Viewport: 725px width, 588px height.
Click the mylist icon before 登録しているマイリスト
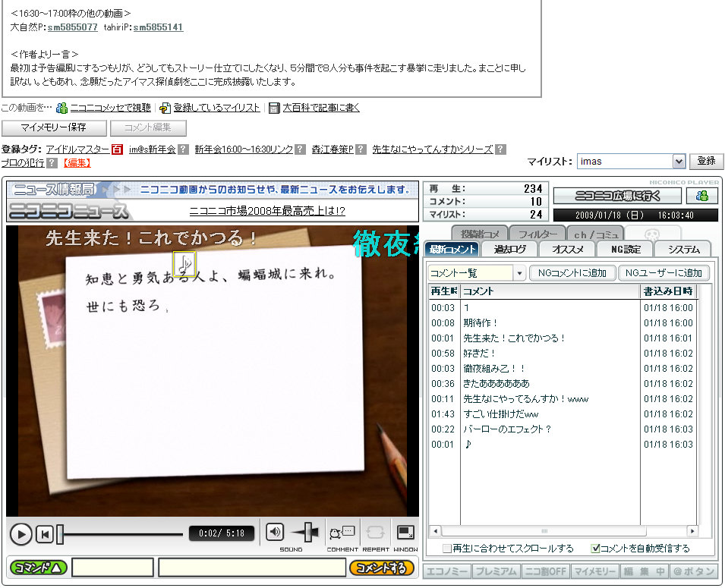(x=165, y=108)
